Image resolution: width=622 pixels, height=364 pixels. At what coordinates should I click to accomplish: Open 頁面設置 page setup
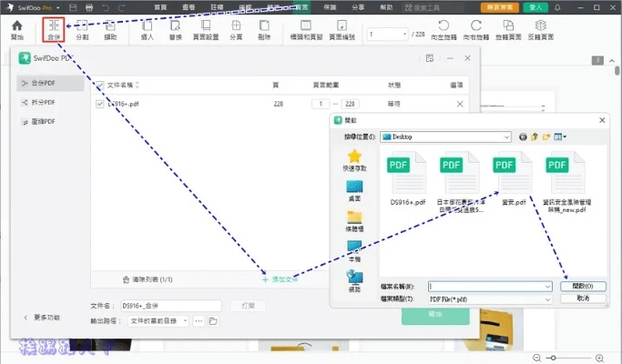[x=206, y=30]
